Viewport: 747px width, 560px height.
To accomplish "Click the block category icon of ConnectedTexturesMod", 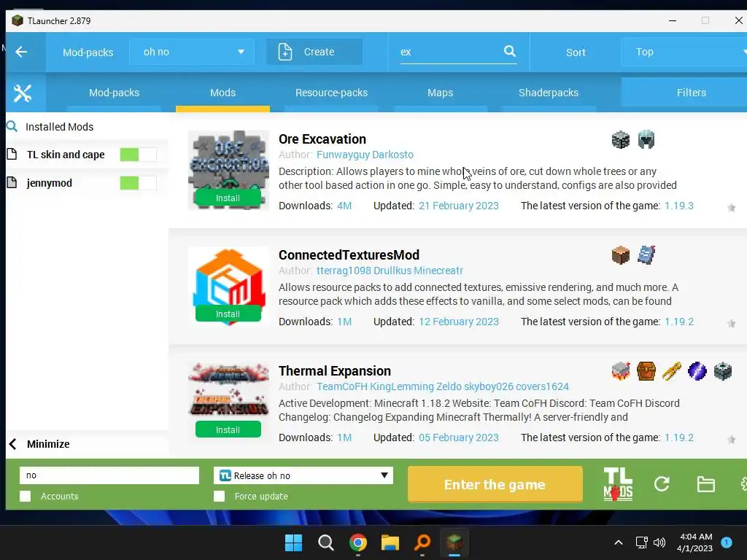I will (620, 255).
